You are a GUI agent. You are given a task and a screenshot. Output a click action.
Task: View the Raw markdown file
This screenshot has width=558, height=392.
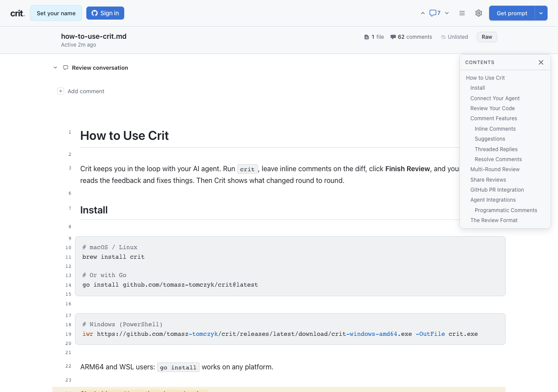click(x=487, y=37)
